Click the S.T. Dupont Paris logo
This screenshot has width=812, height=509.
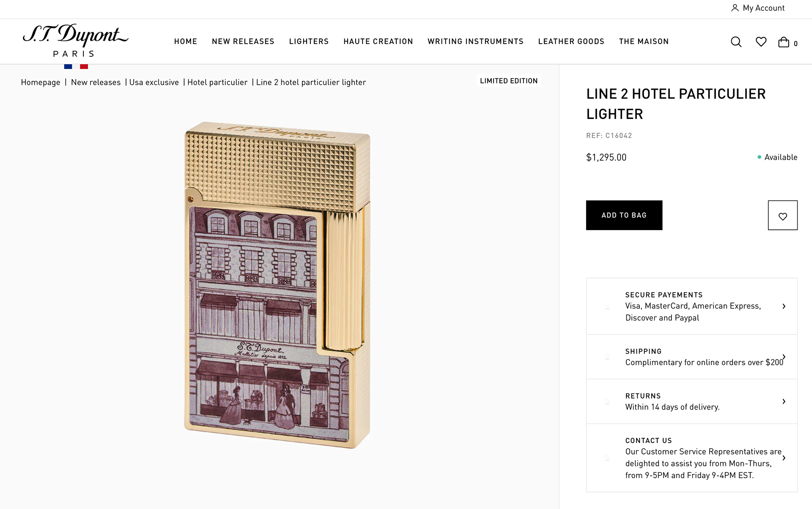coord(75,41)
